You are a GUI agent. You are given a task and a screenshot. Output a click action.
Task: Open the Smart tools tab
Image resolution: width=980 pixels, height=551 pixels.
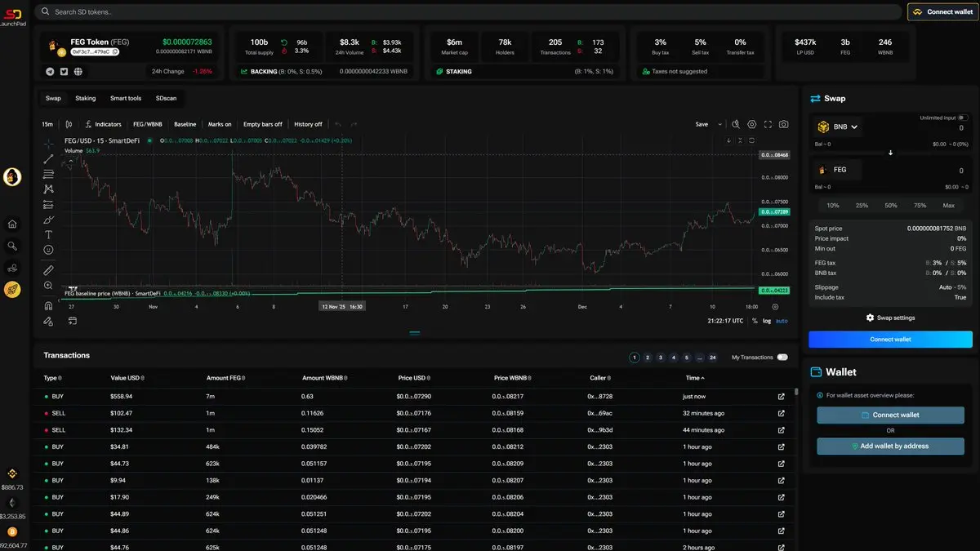point(126,98)
